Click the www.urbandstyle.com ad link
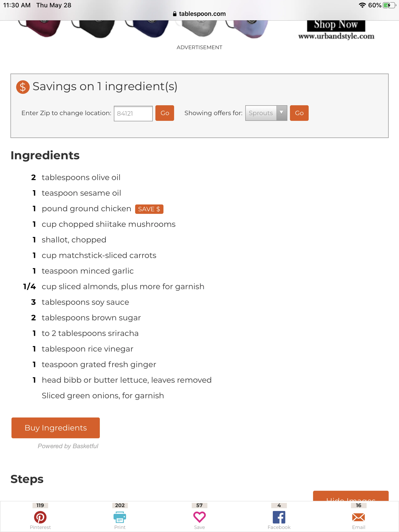The image size is (399, 532). [x=336, y=36]
